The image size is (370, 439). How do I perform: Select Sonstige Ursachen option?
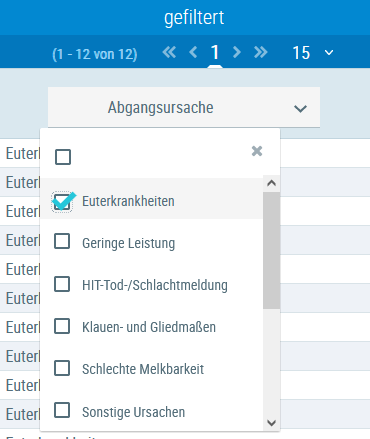(x=133, y=412)
